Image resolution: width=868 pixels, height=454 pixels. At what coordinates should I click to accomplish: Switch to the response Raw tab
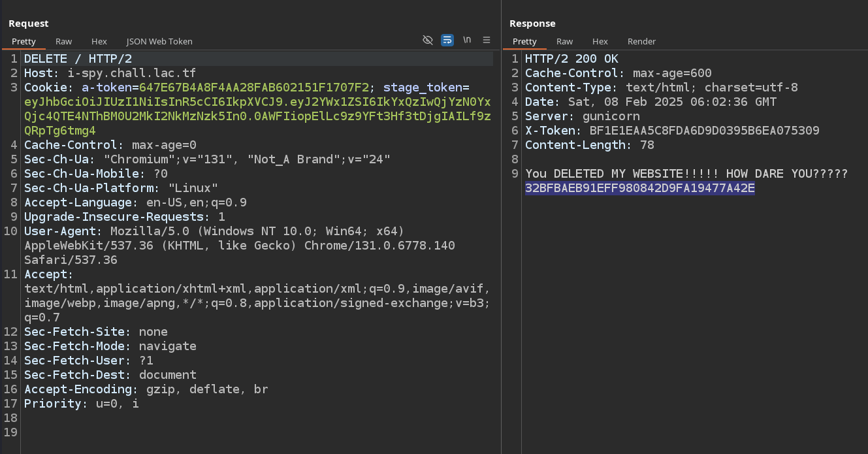[564, 41]
